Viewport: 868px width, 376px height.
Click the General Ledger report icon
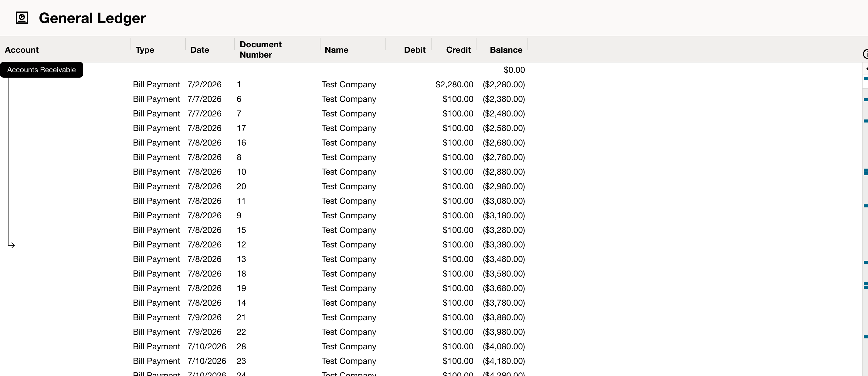point(22,18)
